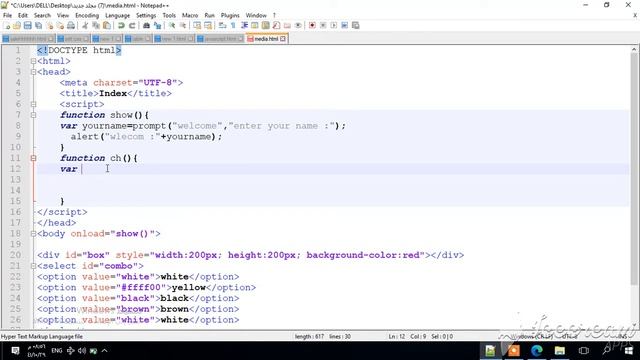The height and width of the screenshot is (360, 640).
Task: Click the '</script>' closing tag line
Action: [62, 212]
